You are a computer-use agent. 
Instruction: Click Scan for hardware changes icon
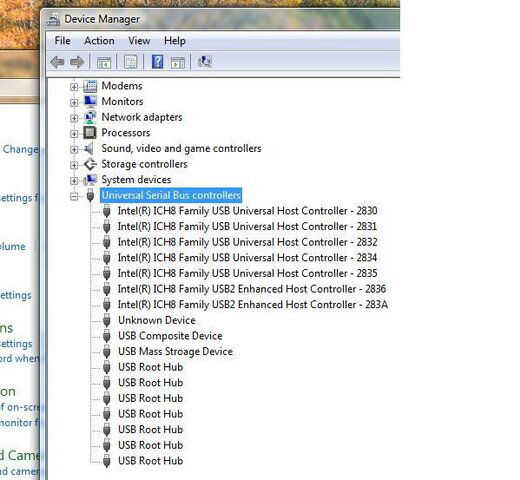(x=205, y=62)
